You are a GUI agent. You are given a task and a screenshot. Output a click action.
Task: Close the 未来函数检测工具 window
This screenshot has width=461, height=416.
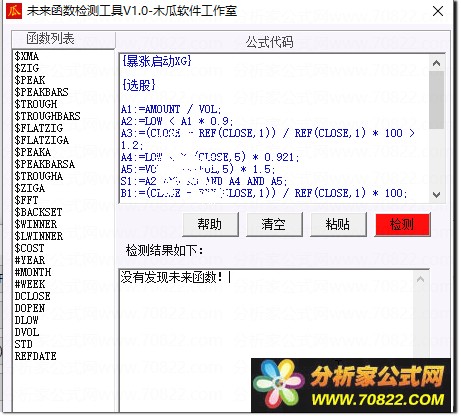click(438, 11)
